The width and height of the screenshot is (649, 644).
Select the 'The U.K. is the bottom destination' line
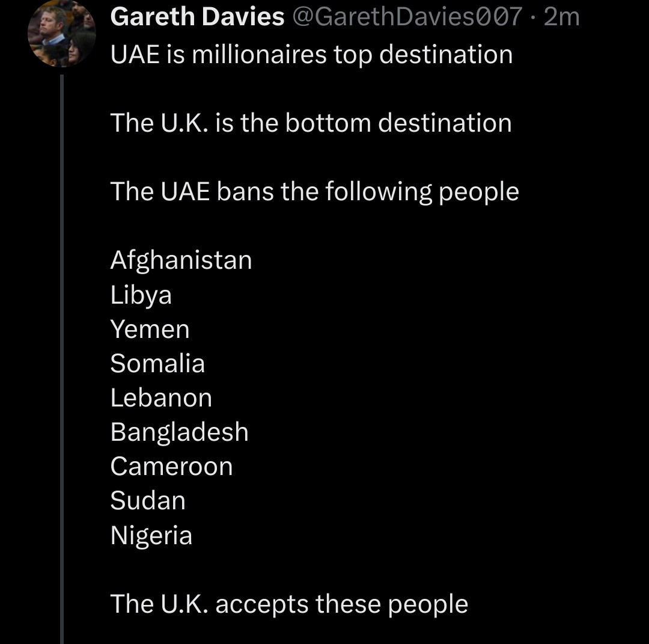coord(311,123)
